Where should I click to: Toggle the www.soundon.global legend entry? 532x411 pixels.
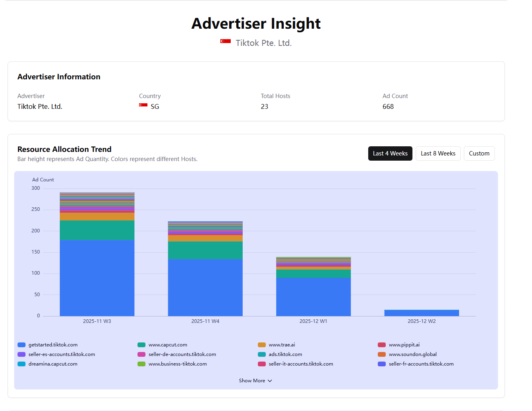(x=407, y=354)
